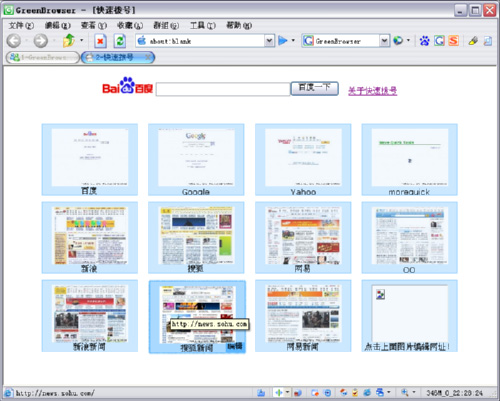Click the Back navigation arrow
Image resolution: width=500 pixels, height=401 pixels.
pos(14,41)
